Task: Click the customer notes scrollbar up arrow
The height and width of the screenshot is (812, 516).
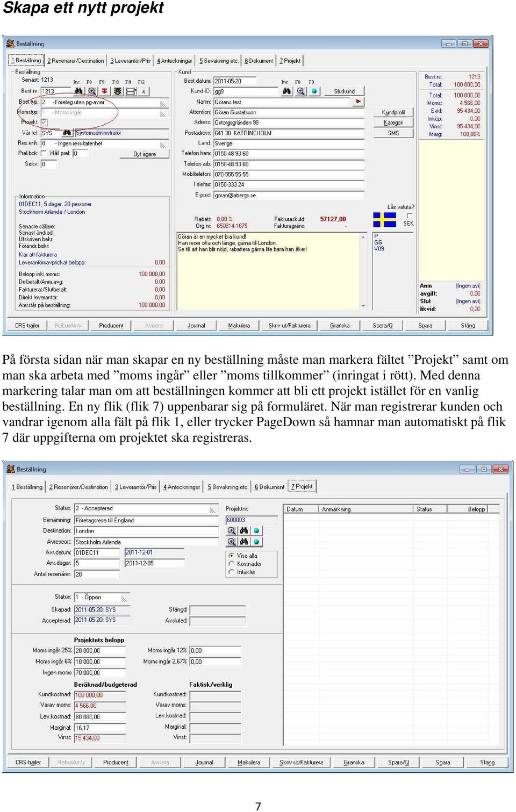Action: [363, 237]
